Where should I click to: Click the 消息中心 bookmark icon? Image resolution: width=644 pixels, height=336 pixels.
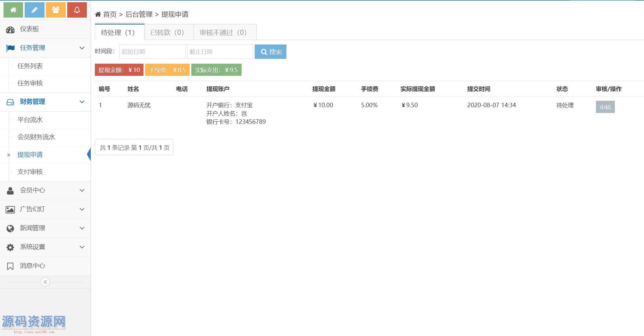tap(10, 266)
